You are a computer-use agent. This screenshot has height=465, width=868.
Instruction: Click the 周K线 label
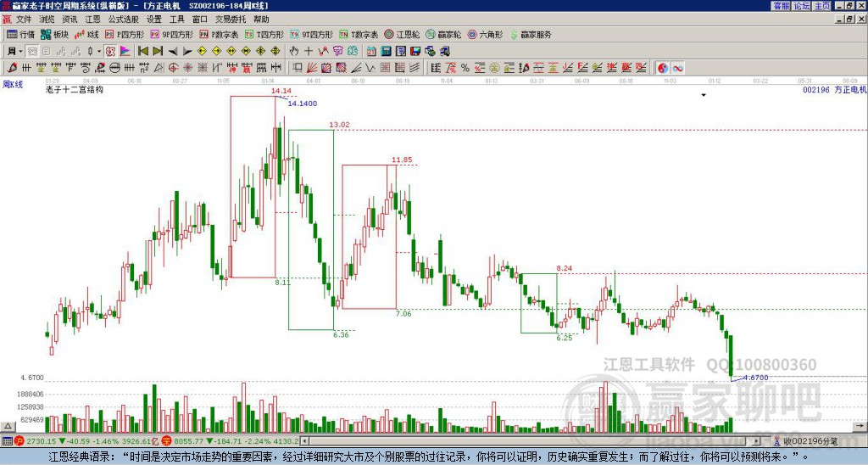[x=13, y=84]
